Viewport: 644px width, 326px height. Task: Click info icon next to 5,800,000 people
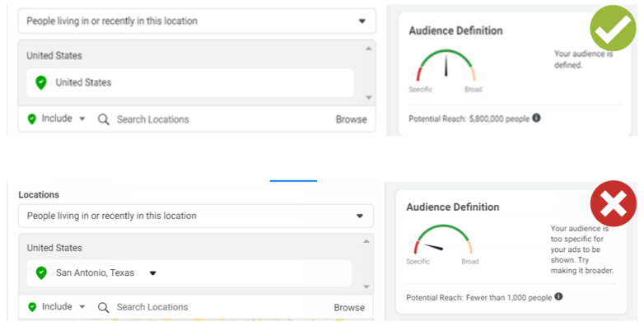(x=536, y=118)
